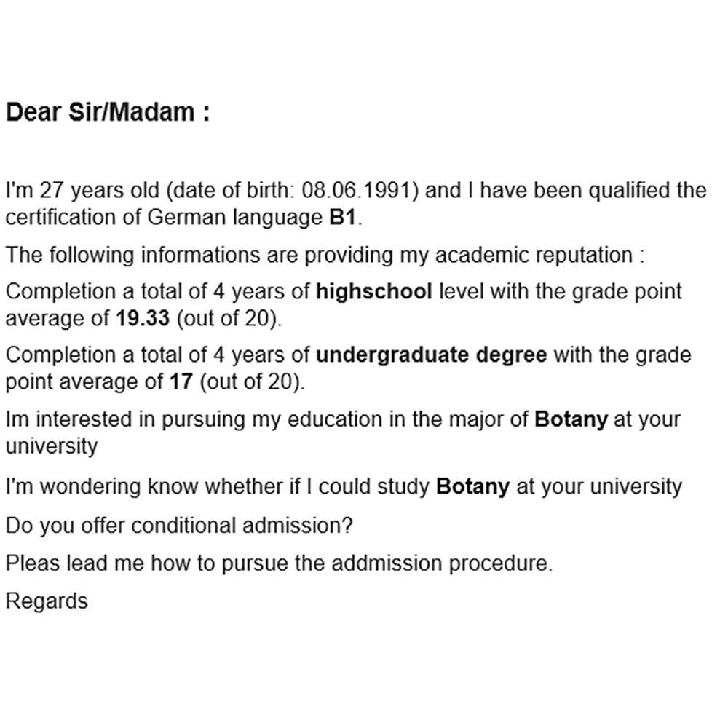Click '27 years old' in the first sentence
728x728 pixels.
point(99,191)
